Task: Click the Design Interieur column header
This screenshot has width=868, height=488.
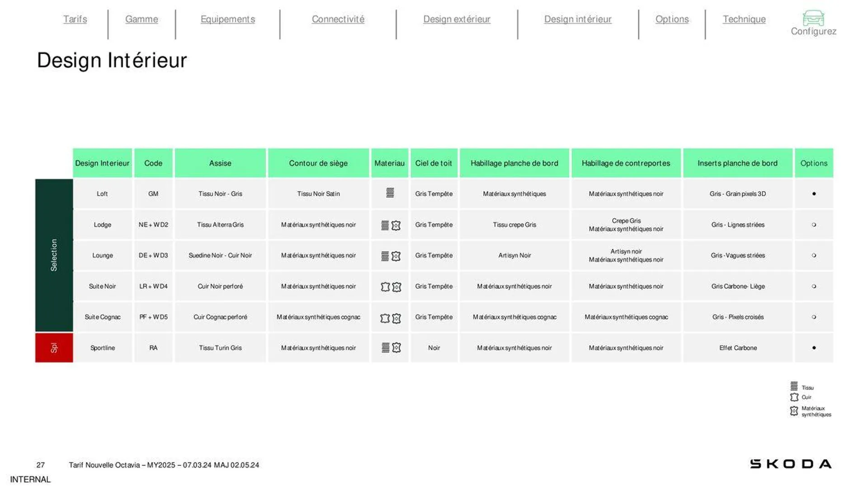Action: point(102,163)
